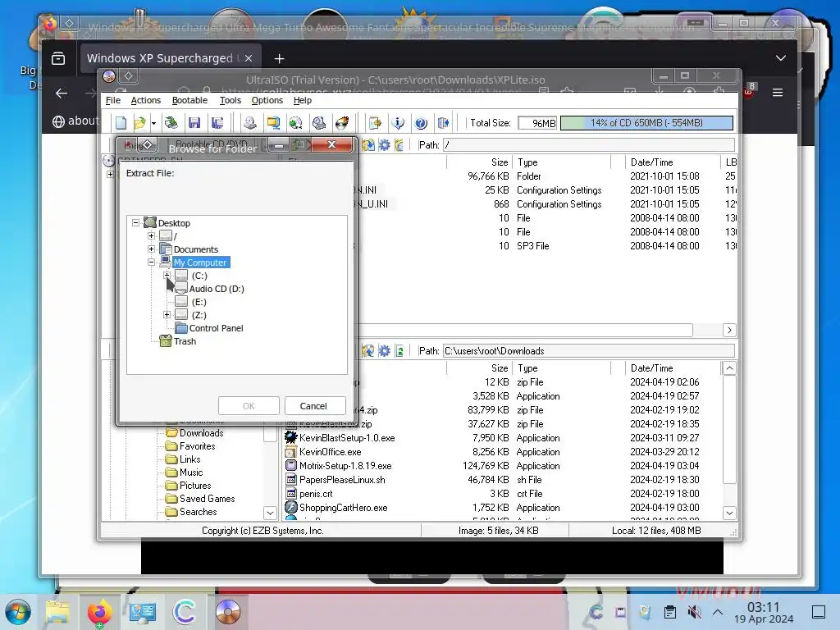Select Trash in Browse for Folder tree
Viewport: 840px width, 630px height.
pyautogui.click(x=185, y=341)
